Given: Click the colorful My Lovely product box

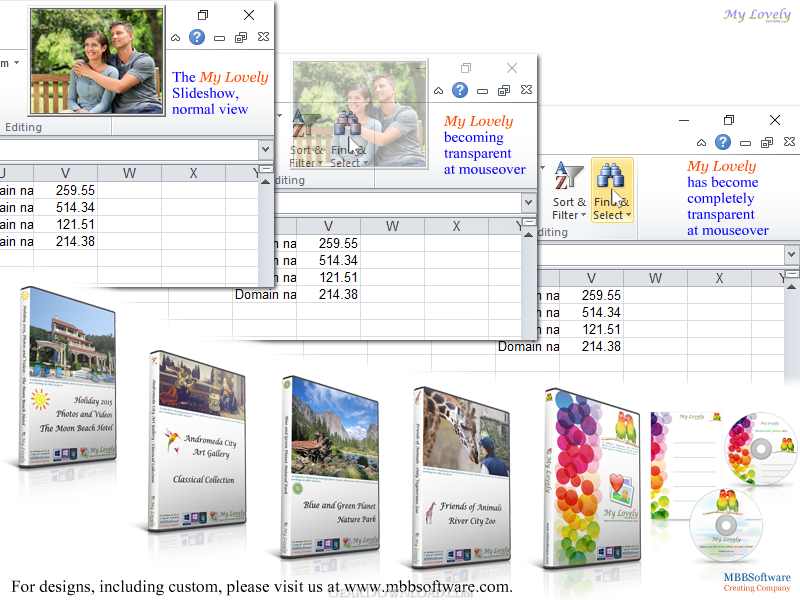Looking at the screenshot, I should 592,479.
